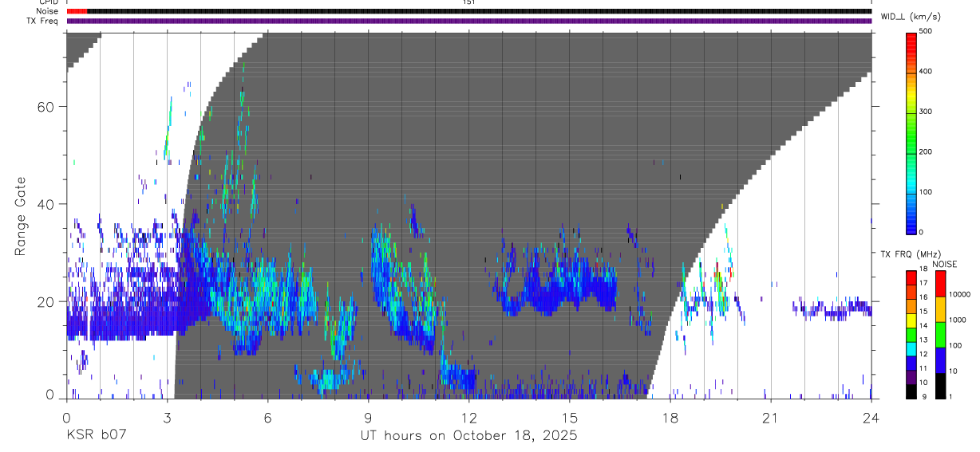Click the WID velocity spectral colorbar
Viewport: 980px width, 452px height.
(x=911, y=132)
